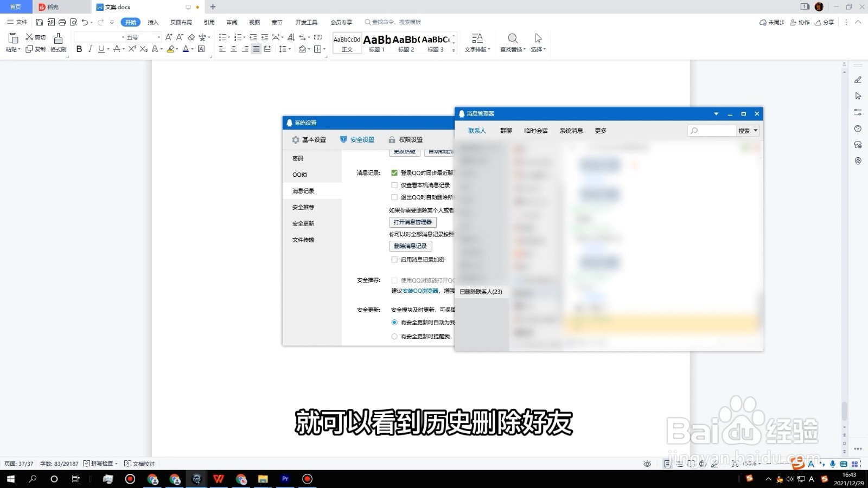Align text left in paragraph group
This screenshot has width=868, height=488.
[222, 49]
